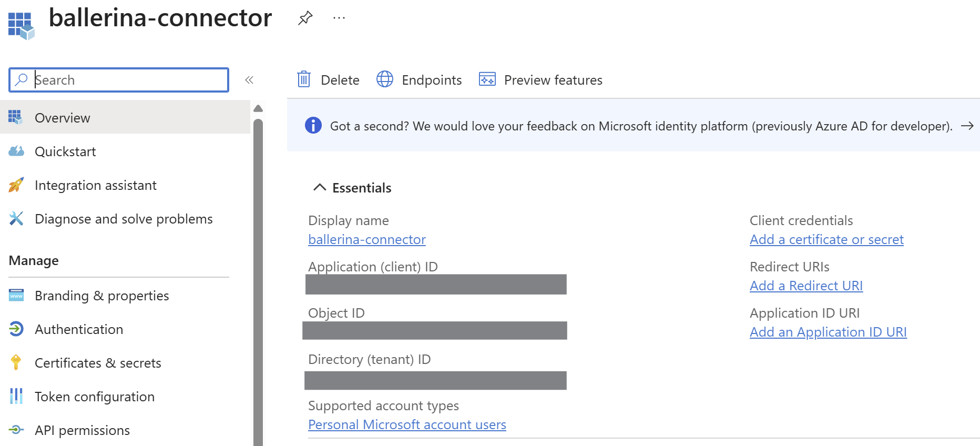
Task: Open Personal Microsoft account users link
Action: (x=407, y=424)
